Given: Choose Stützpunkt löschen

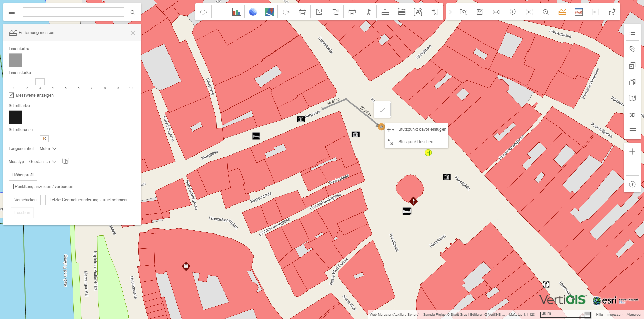Looking at the screenshot, I should [x=416, y=142].
